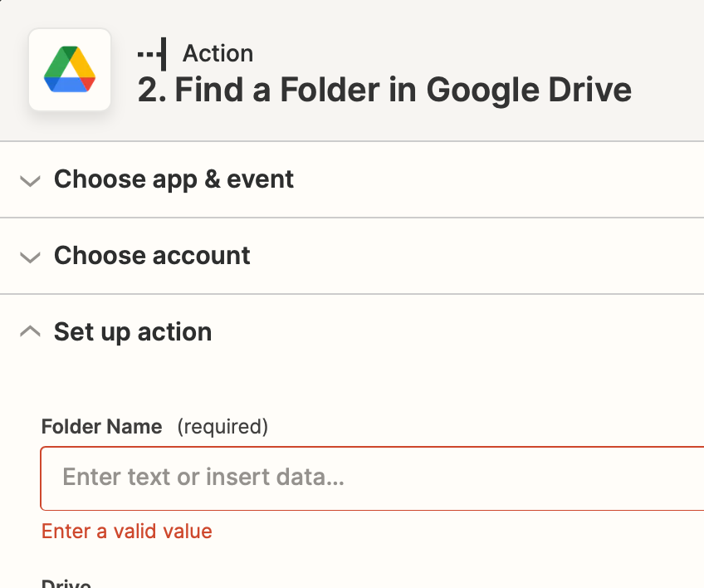
Task: Collapse the Set up action chevron
Action: pos(31,331)
